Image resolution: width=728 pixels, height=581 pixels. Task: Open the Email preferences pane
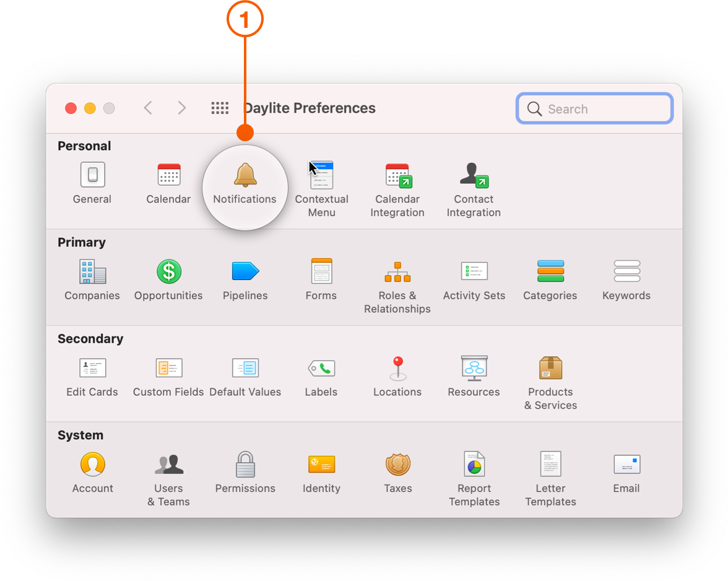[626, 473]
